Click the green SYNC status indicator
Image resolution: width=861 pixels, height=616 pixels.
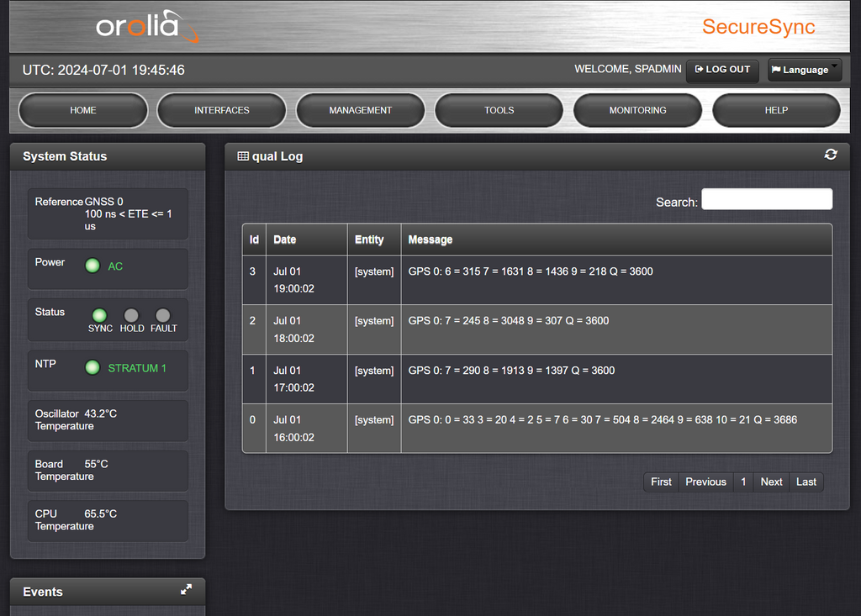pyautogui.click(x=99, y=315)
